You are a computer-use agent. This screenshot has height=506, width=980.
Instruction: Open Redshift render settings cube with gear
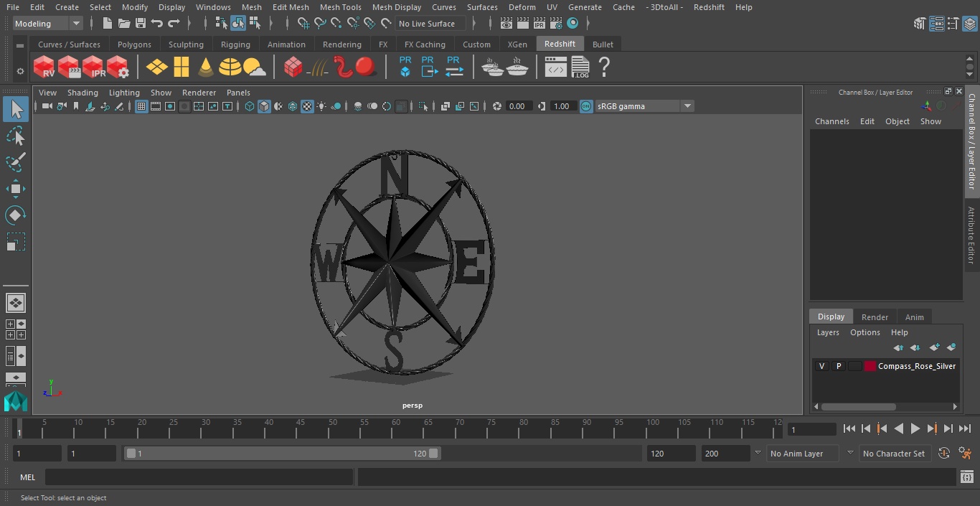click(118, 67)
